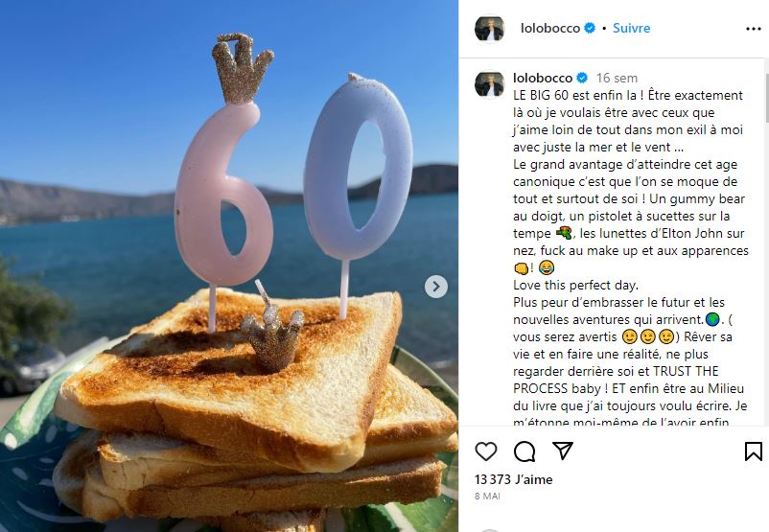Share the post via paper plane icon
769x532 pixels.
[563, 451]
